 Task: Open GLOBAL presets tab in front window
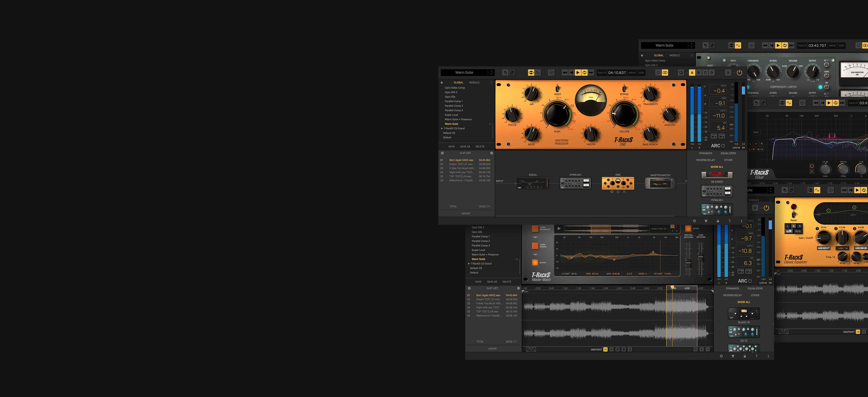pos(458,83)
